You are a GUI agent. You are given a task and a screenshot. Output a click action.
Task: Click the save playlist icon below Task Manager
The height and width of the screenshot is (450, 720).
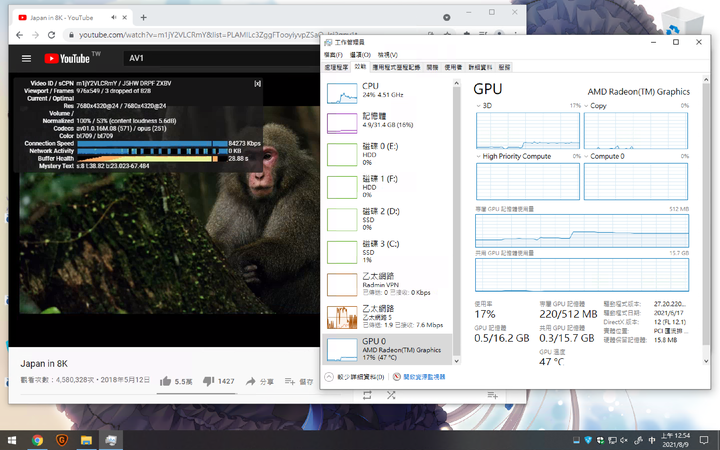tap(492, 395)
